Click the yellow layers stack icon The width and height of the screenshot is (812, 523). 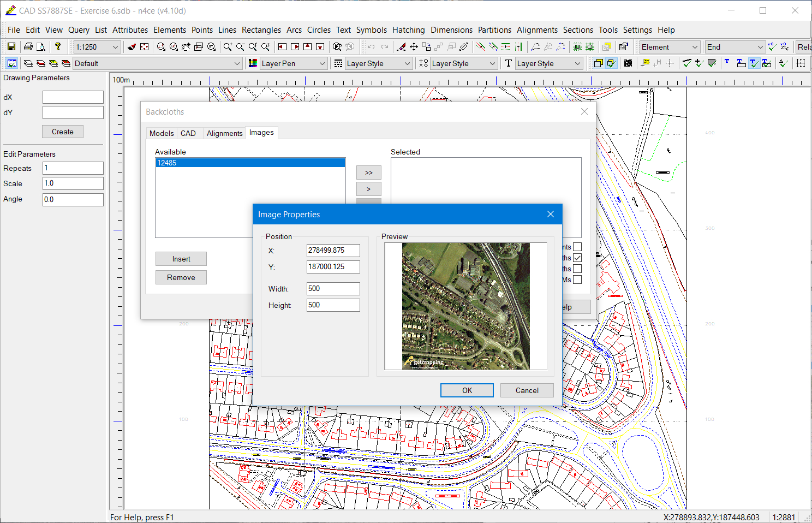point(53,63)
